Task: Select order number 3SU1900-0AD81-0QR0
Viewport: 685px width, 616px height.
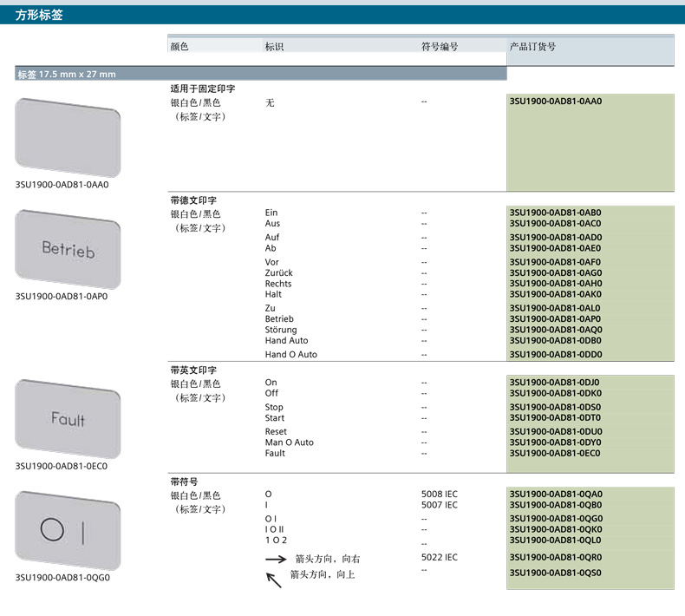Action: tap(555, 558)
